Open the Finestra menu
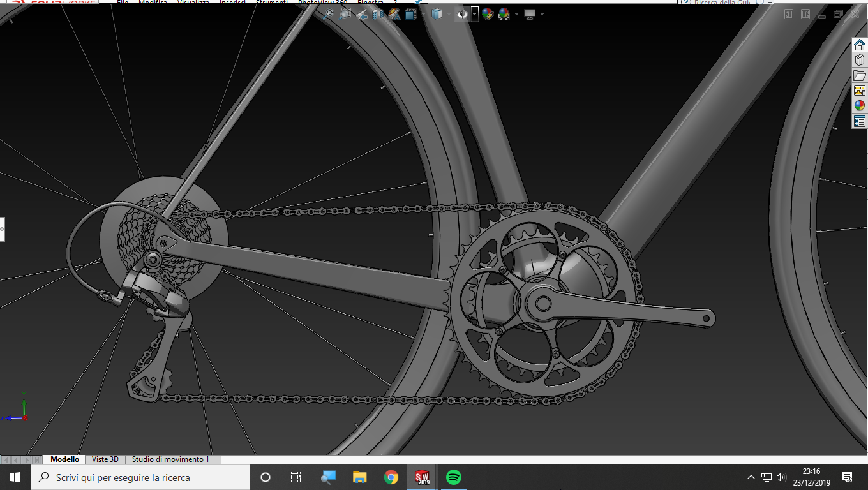Screen dimensions: 868x490 click(370, 2)
